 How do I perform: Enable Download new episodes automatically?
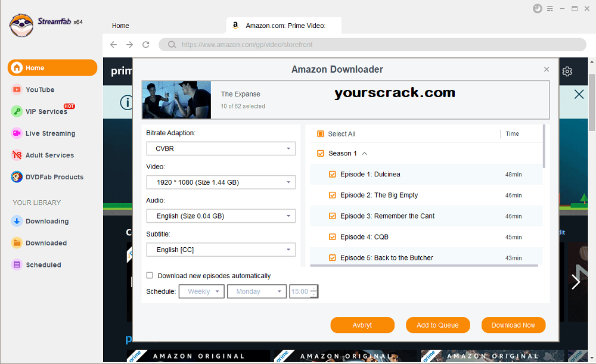(150, 275)
